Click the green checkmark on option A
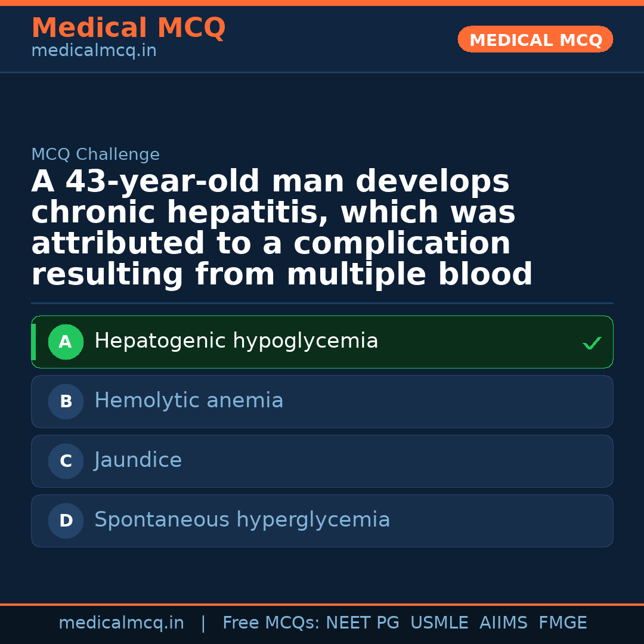The height and width of the screenshot is (644, 644). (592, 343)
